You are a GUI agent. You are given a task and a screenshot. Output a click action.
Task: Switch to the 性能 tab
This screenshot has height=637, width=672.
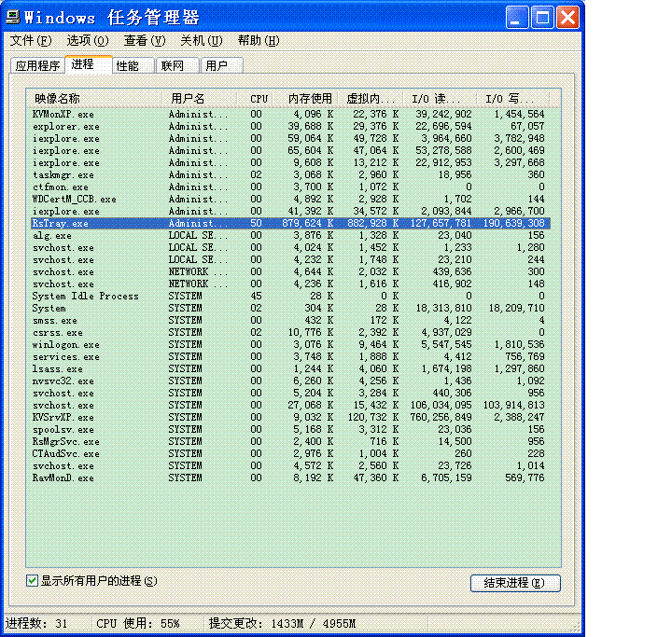coord(133,65)
